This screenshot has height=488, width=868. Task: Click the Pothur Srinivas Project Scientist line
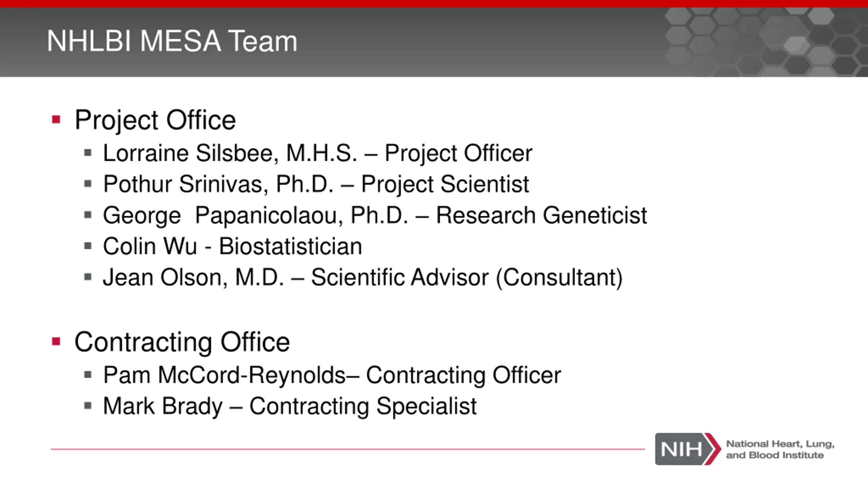(316, 185)
